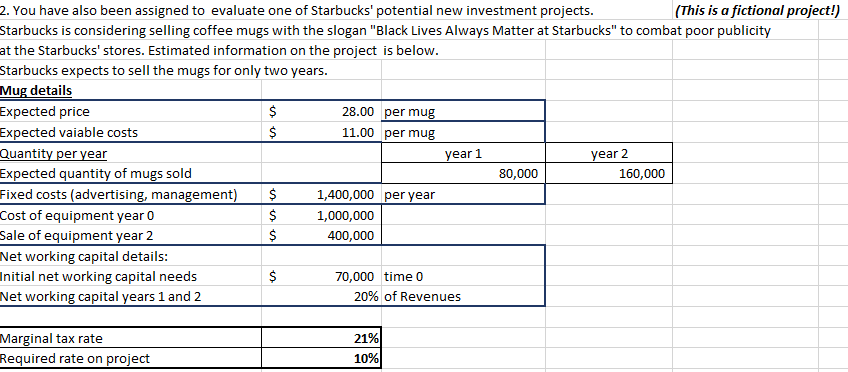The height and width of the screenshot is (372, 848).
Task: Click the "year 1" column header cell
Action: point(463,154)
